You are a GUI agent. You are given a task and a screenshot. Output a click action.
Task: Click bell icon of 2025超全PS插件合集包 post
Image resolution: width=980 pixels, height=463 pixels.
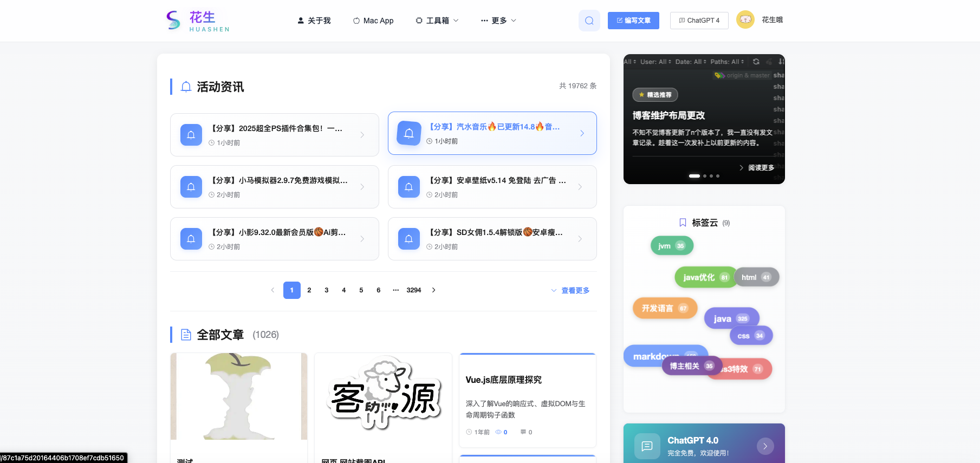pos(191,135)
